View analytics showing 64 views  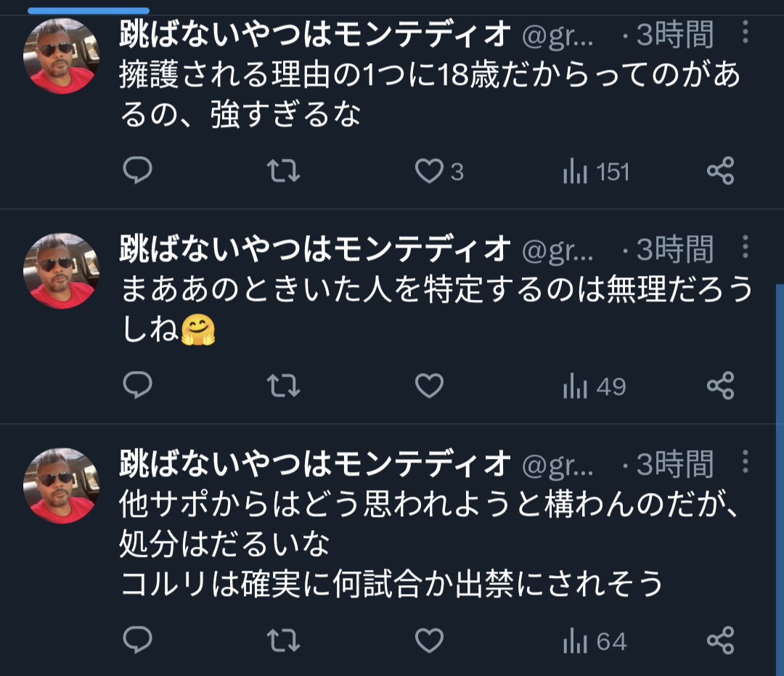(594, 641)
